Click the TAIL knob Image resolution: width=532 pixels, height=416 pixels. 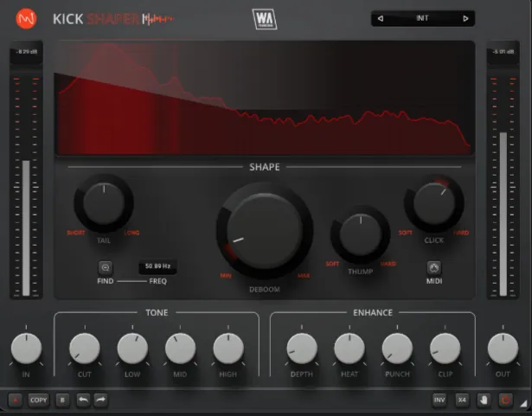click(104, 203)
